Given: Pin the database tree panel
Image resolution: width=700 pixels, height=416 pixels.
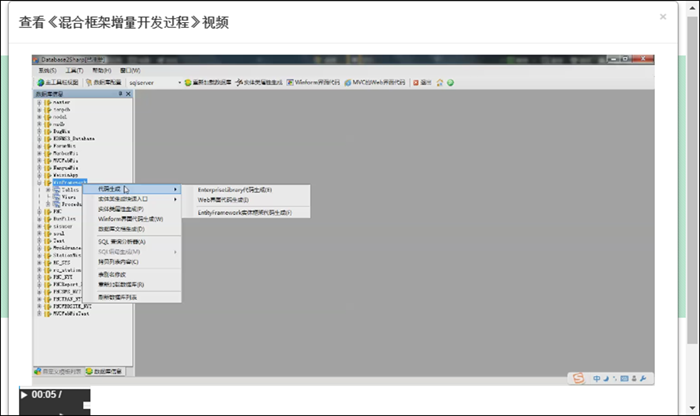Looking at the screenshot, I should (x=121, y=94).
